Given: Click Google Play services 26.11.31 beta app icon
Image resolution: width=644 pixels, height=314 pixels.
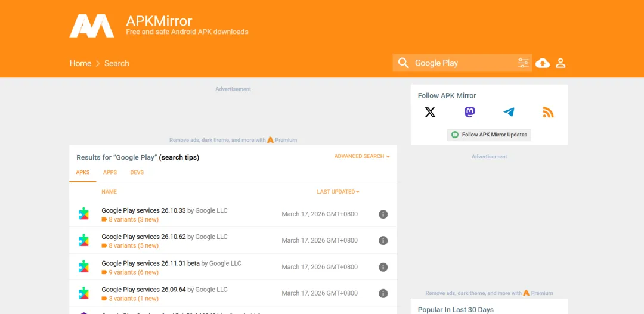Looking at the screenshot, I should [84, 266].
